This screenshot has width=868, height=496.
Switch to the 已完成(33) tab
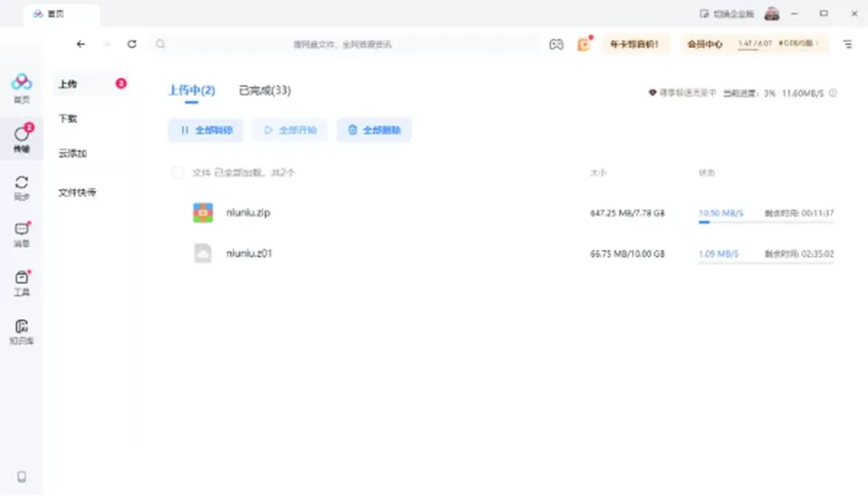click(x=265, y=90)
